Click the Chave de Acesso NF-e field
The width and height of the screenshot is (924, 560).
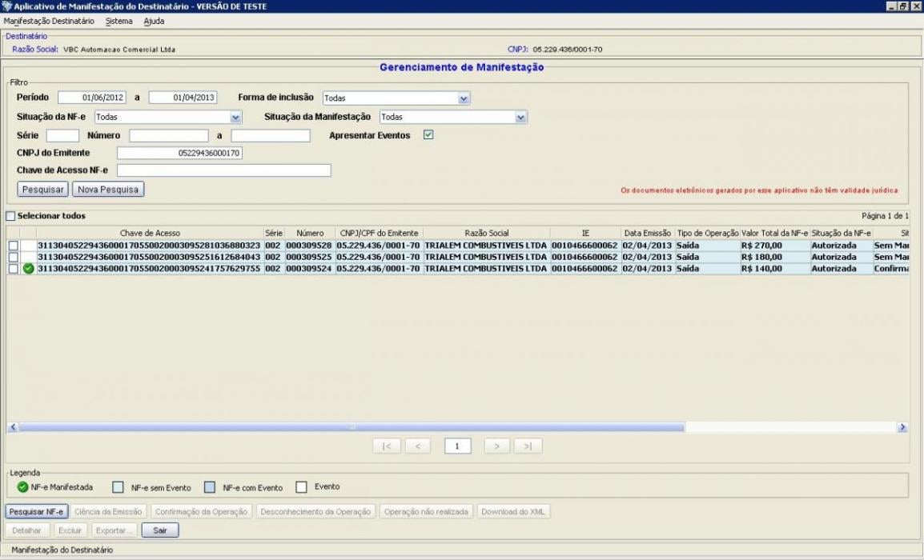click(224, 170)
